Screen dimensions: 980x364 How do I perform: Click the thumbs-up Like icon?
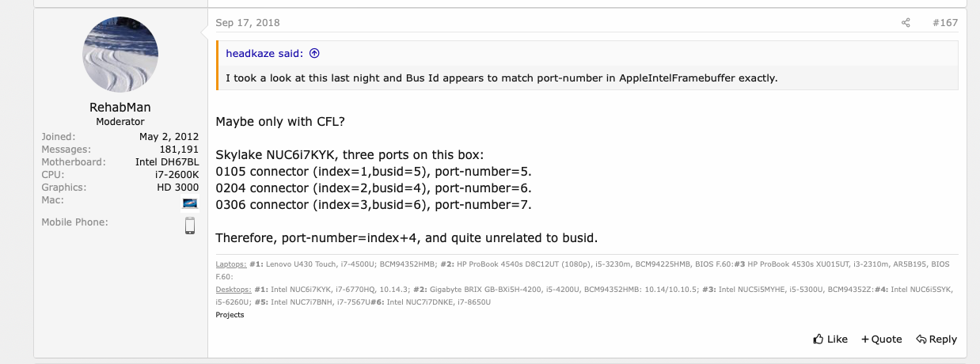click(x=819, y=339)
